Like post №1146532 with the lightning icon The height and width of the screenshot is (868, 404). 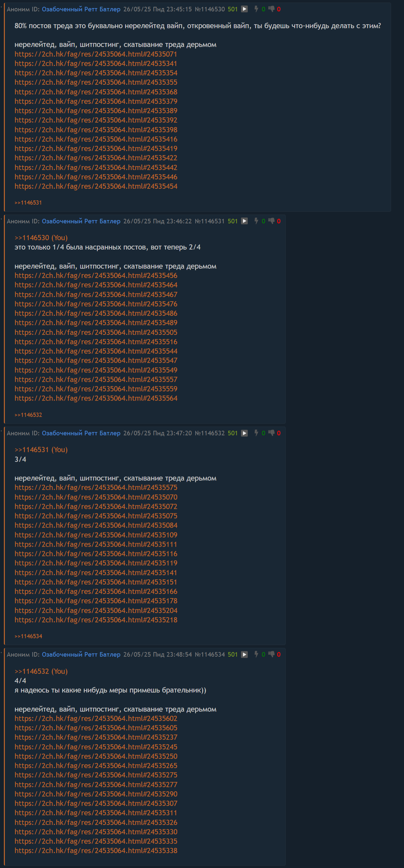pyautogui.click(x=256, y=433)
